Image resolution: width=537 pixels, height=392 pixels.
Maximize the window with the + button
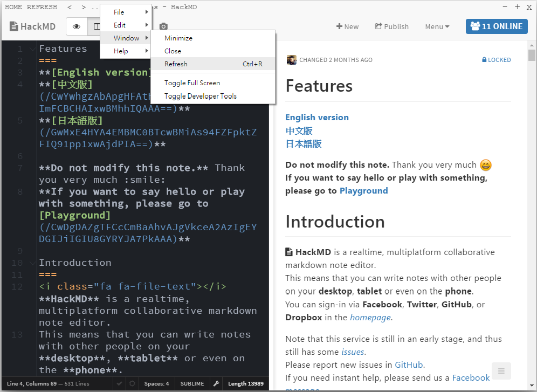click(x=517, y=7)
